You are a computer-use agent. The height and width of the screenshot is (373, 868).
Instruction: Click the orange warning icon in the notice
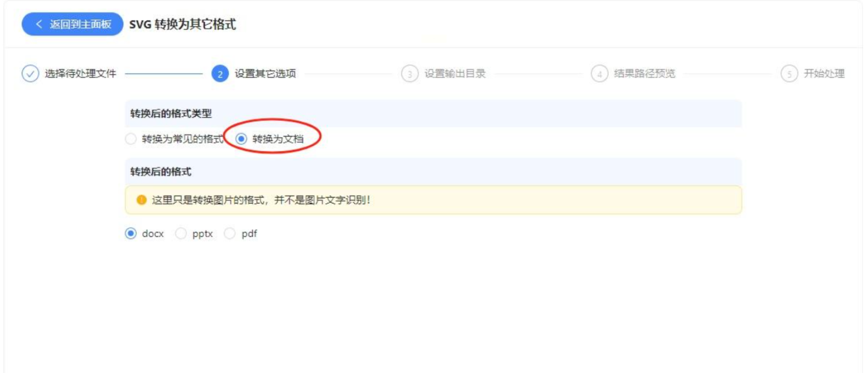pos(141,200)
